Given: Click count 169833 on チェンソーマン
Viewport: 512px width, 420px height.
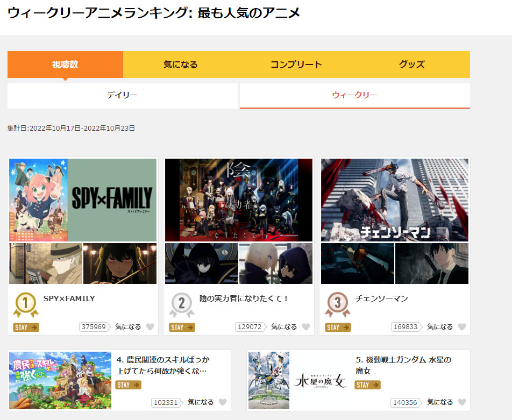Looking at the screenshot, I should (406, 327).
